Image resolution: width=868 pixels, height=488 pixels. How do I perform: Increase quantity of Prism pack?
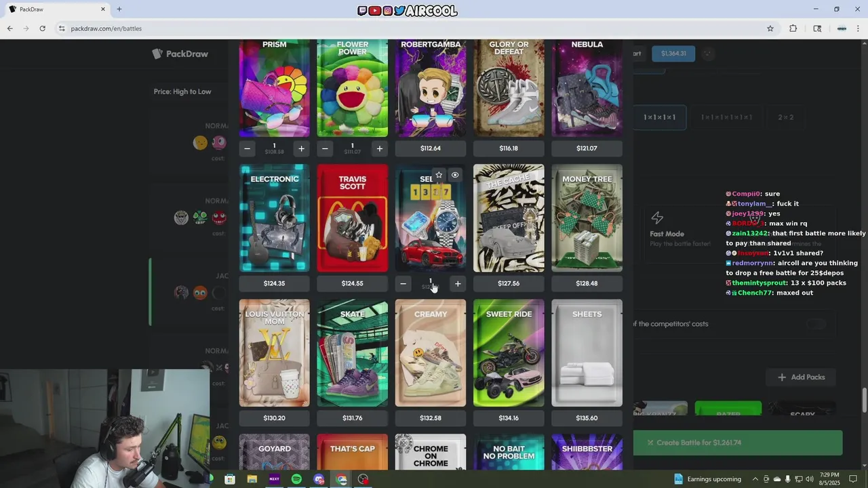[x=302, y=148]
